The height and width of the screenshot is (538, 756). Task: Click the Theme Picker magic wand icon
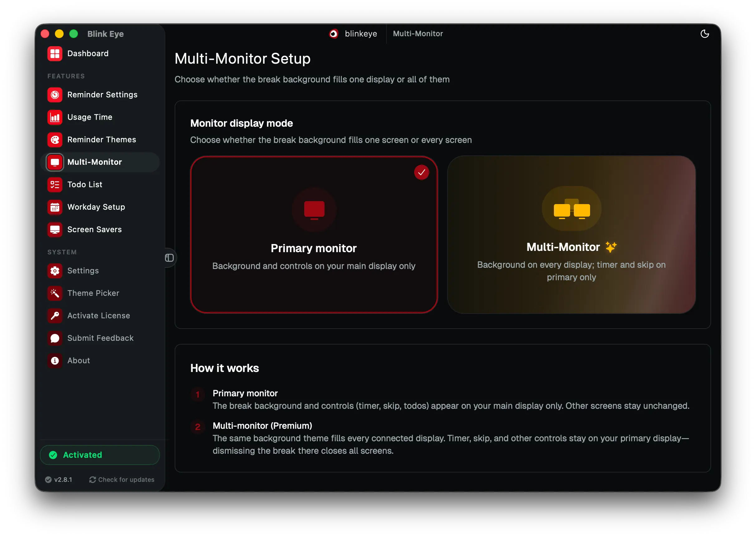coord(55,294)
